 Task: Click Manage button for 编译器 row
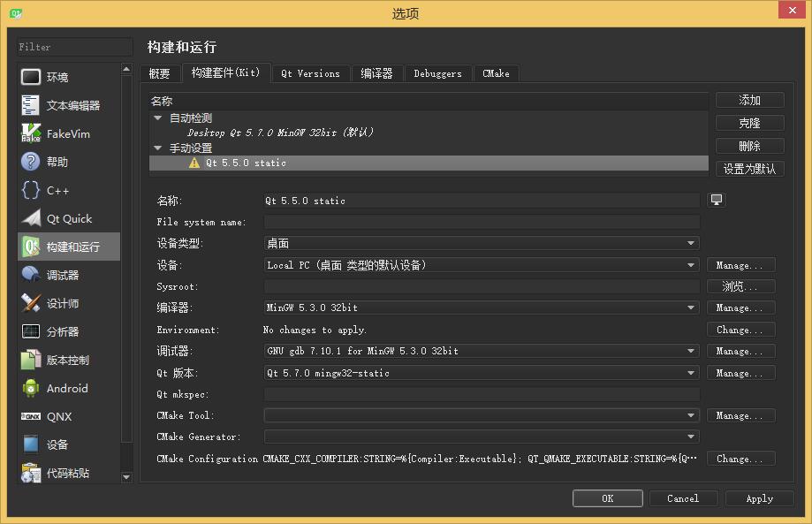point(741,308)
